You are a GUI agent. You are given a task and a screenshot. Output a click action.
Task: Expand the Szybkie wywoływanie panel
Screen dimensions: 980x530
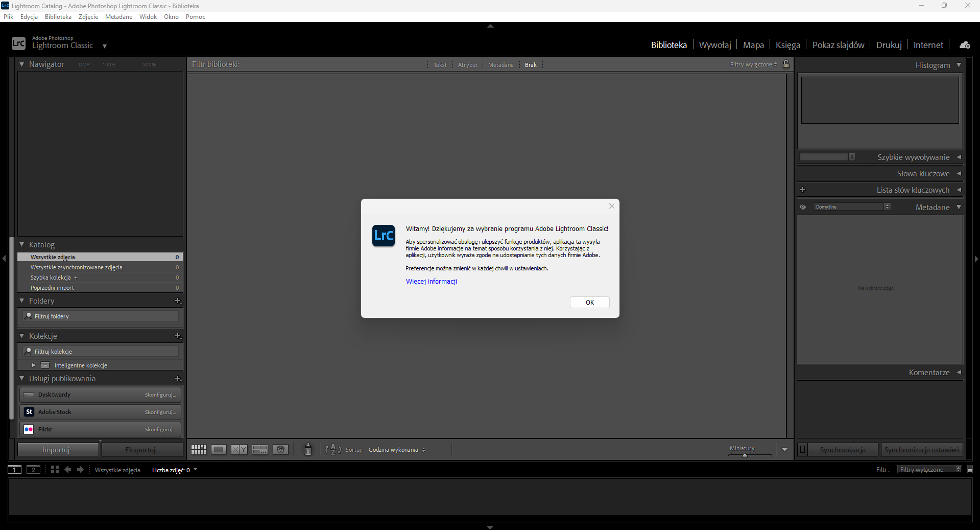959,157
